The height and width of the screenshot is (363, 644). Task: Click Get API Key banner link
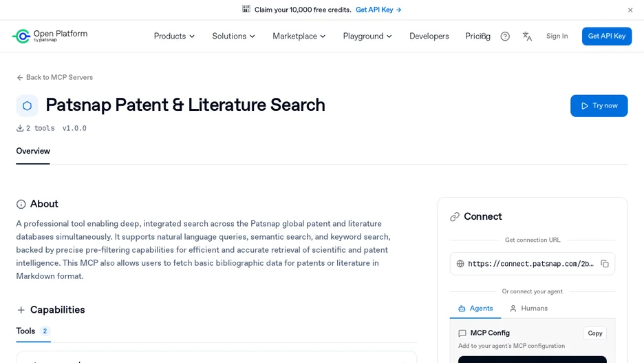[378, 10]
